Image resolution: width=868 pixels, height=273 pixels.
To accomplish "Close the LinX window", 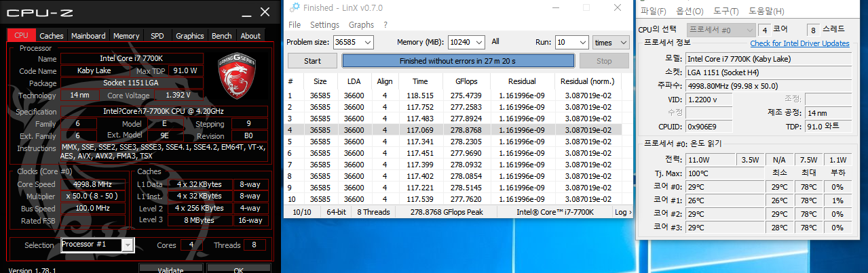I will click(616, 7).
